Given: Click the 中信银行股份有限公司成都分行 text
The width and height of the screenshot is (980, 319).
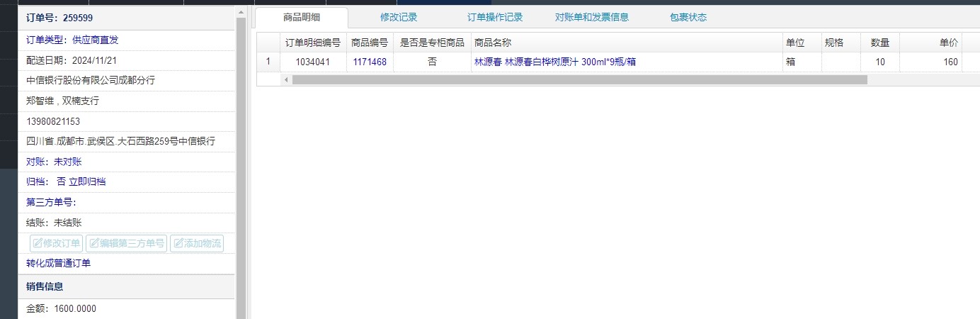Looking at the screenshot, I should (x=91, y=80).
